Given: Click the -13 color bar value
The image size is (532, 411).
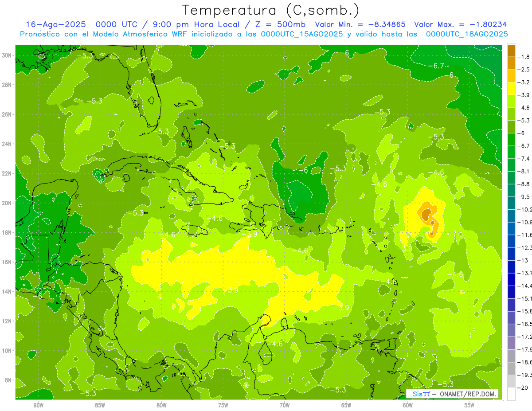Looking at the screenshot, I should 524,260.
